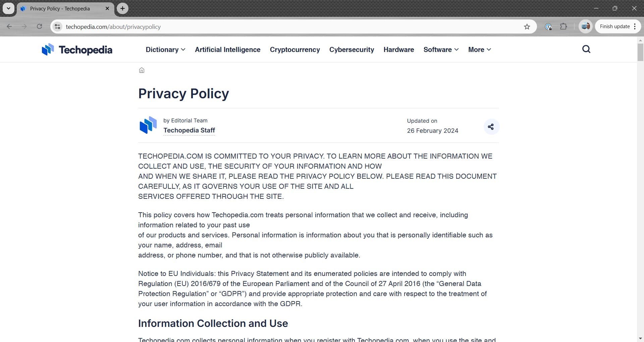Open the Chrome profile avatar
Viewport: 644px width, 342px height.
point(586,26)
